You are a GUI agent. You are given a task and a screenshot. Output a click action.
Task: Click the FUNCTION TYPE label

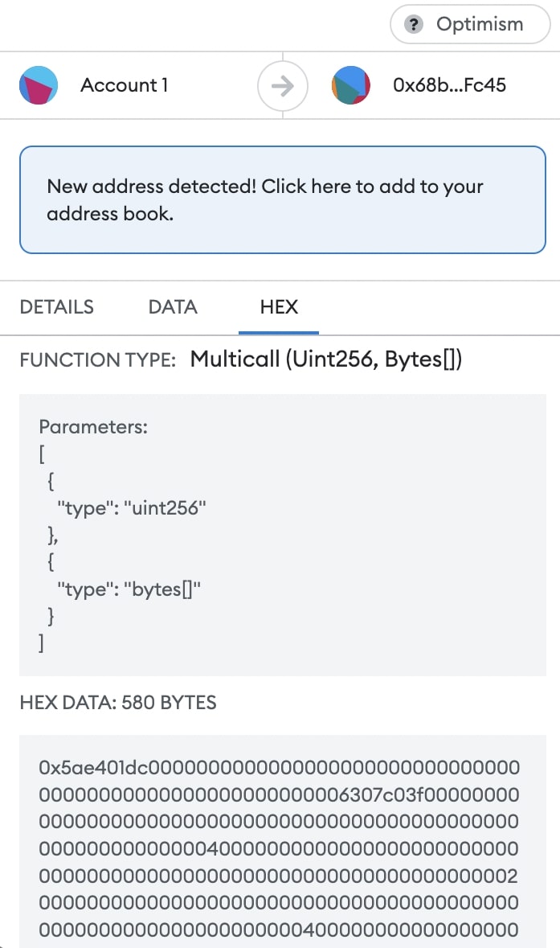(x=97, y=360)
